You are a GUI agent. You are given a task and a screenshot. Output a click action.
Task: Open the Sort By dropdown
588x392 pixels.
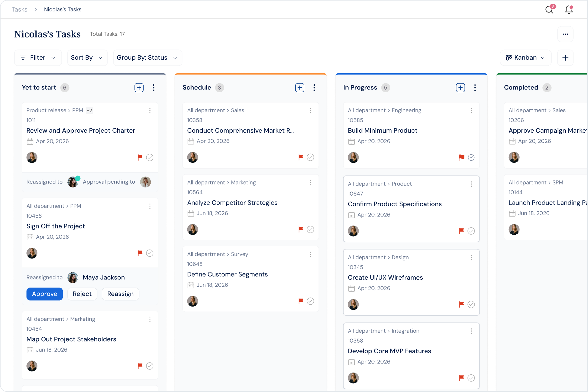87,58
